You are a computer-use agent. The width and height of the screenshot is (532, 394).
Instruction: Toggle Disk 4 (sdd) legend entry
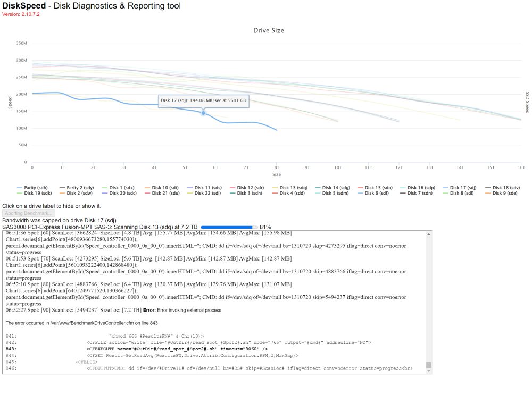click(289, 193)
